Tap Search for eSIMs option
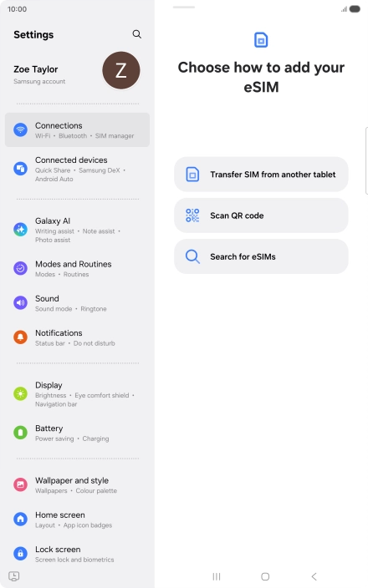 pos(261,256)
